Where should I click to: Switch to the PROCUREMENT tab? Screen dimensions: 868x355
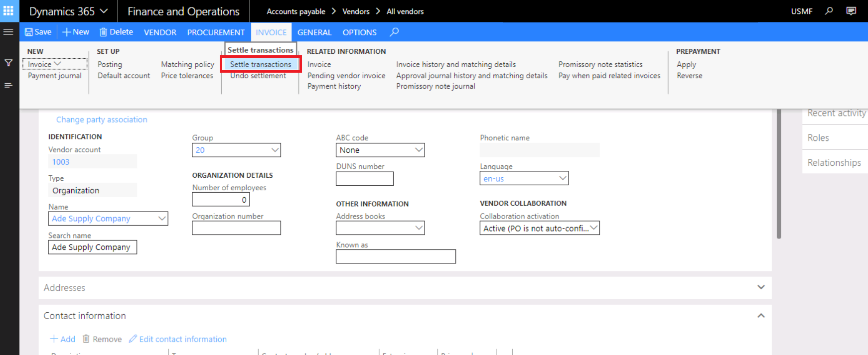pyautogui.click(x=216, y=32)
